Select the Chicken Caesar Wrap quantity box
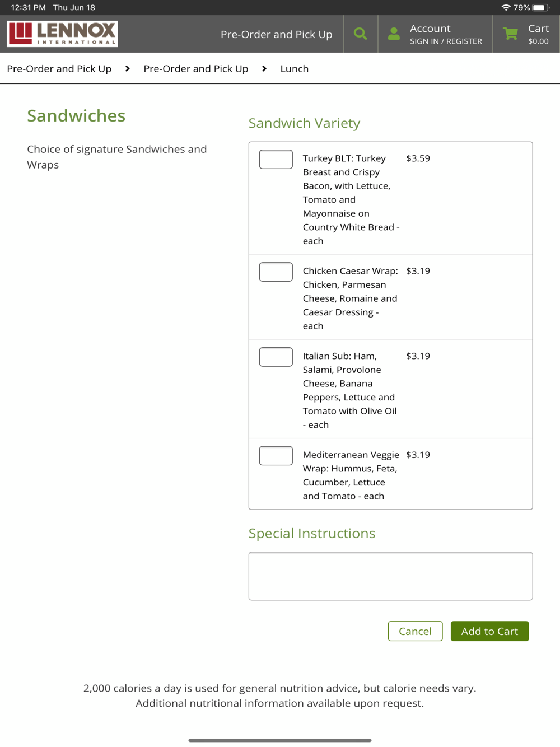 pyautogui.click(x=276, y=272)
